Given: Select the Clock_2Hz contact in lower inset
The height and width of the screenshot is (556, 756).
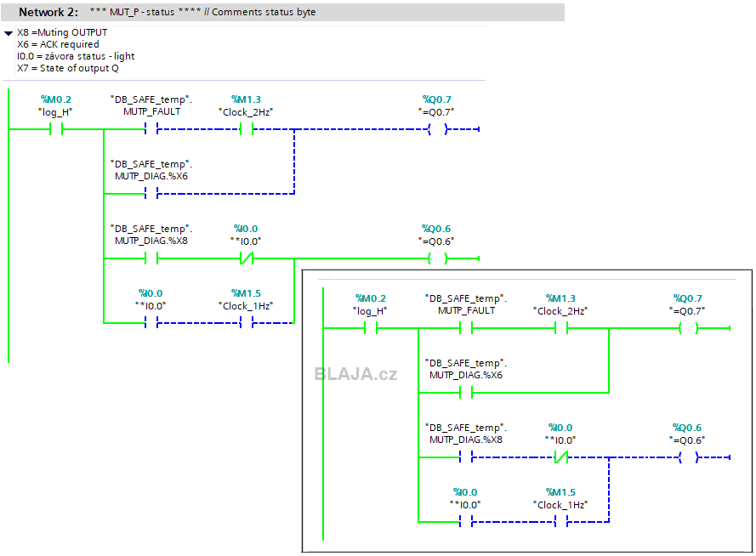Looking at the screenshot, I should click(561, 328).
